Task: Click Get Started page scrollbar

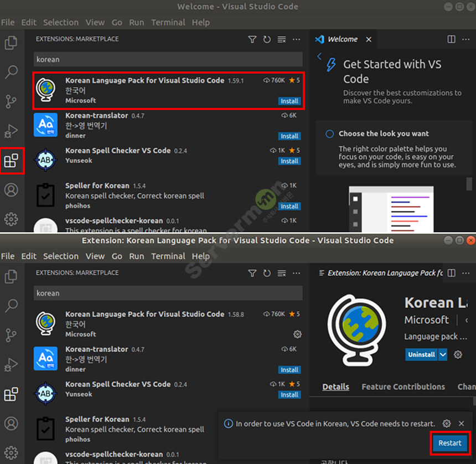Action: coord(469,184)
